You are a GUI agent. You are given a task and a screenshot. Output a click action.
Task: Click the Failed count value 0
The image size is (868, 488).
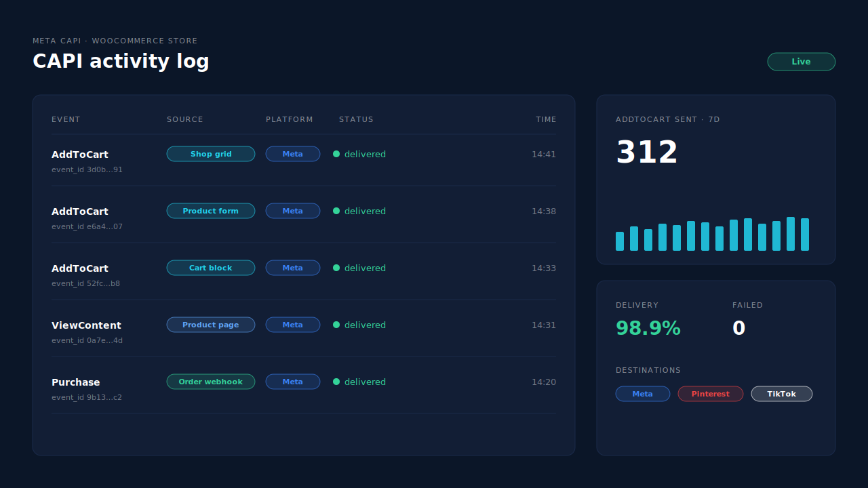738,328
